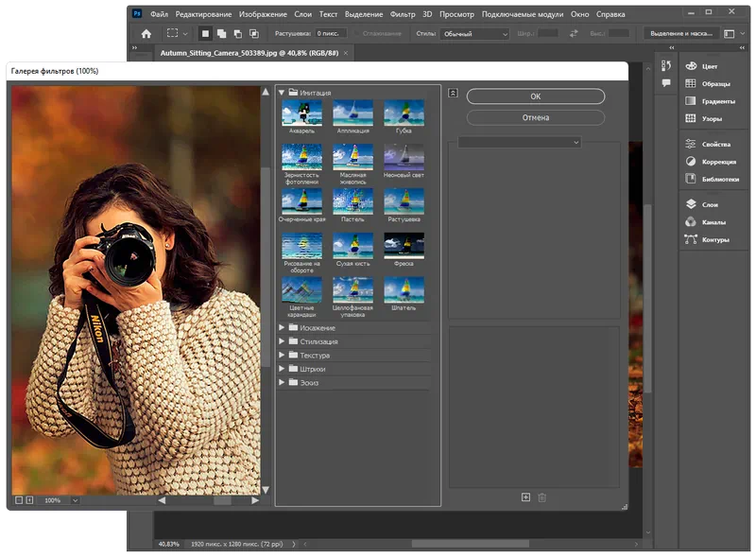Click the delete effect layer trash icon

(x=541, y=497)
